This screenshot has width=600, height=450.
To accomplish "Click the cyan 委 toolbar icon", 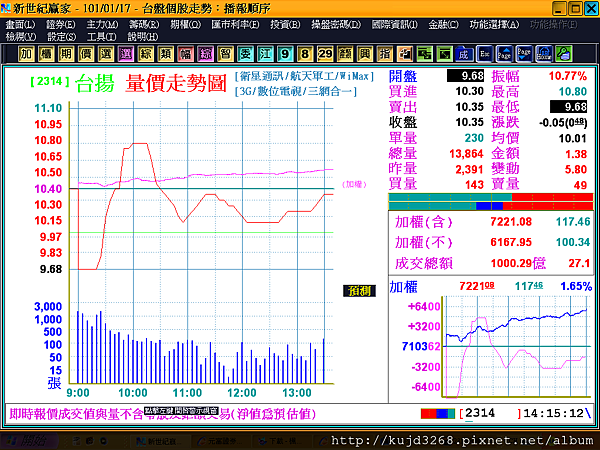I will [x=245, y=54].
